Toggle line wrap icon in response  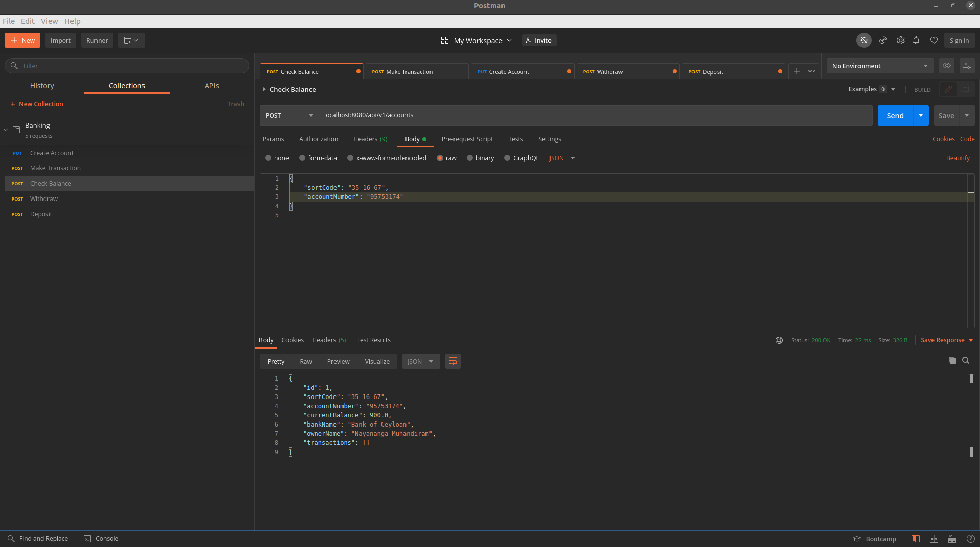coord(453,361)
